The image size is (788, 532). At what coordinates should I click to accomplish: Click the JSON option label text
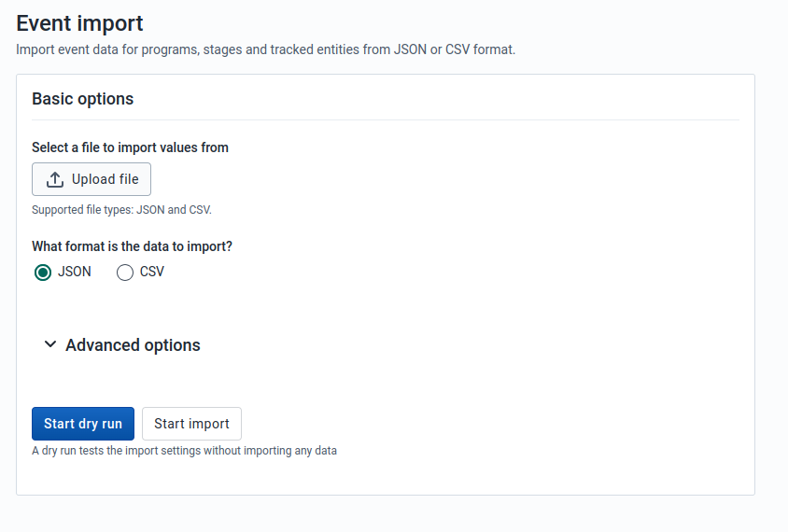point(75,273)
